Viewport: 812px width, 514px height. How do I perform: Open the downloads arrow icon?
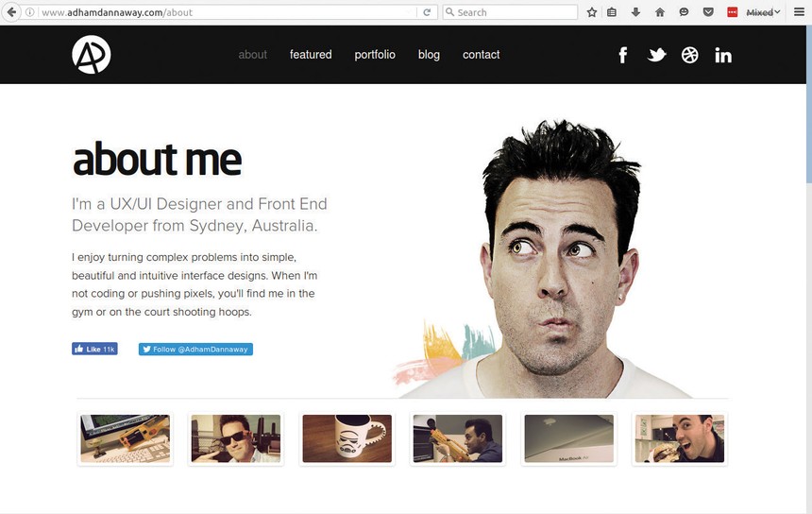coord(636,12)
